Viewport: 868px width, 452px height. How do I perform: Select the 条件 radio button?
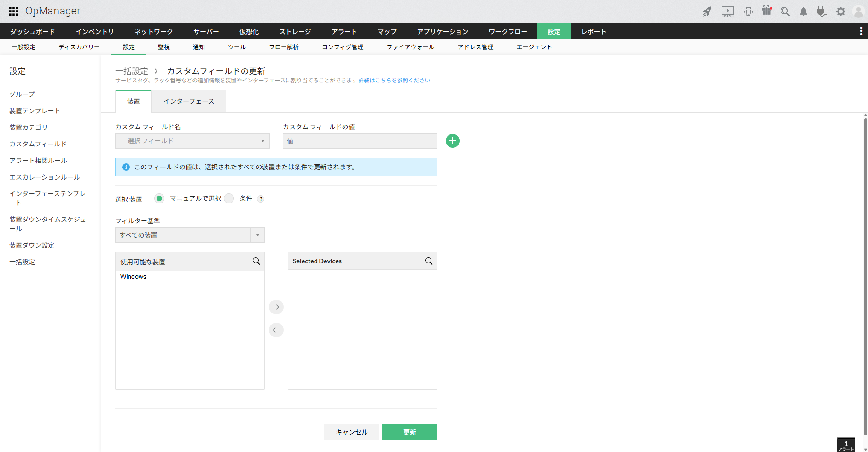(x=229, y=198)
